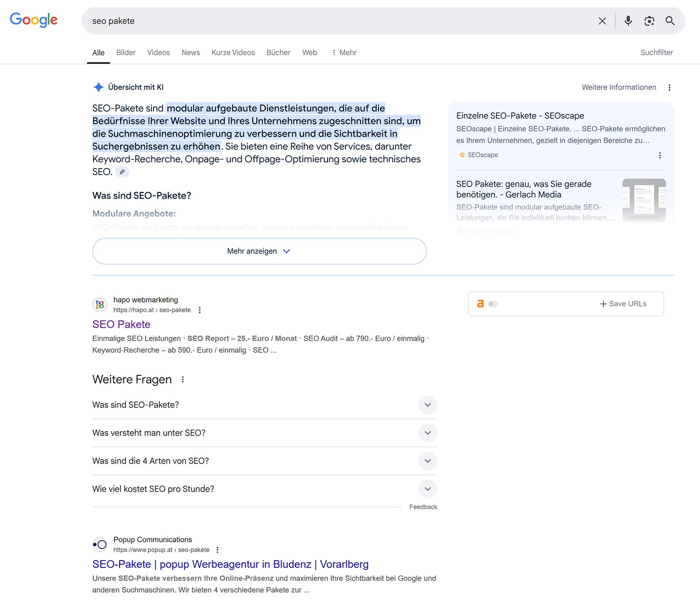Open the SEO Pakete hapo result
Image resolution: width=700 pixels, height=607 pixels.
(x=121, y=324)
